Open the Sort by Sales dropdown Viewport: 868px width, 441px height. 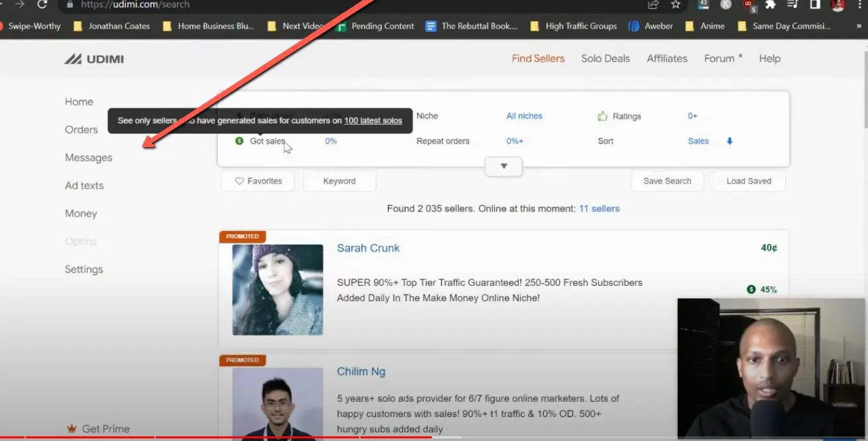tap(698, 141)
